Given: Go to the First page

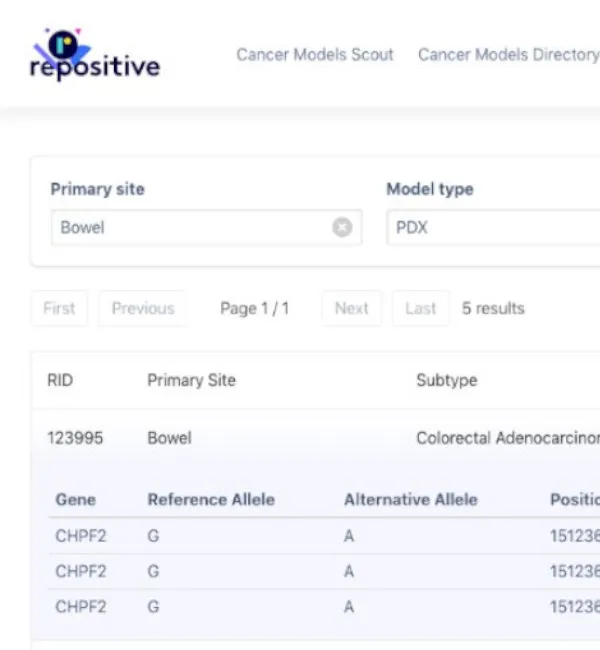Looking at the screenshot, I should point(59,309).
